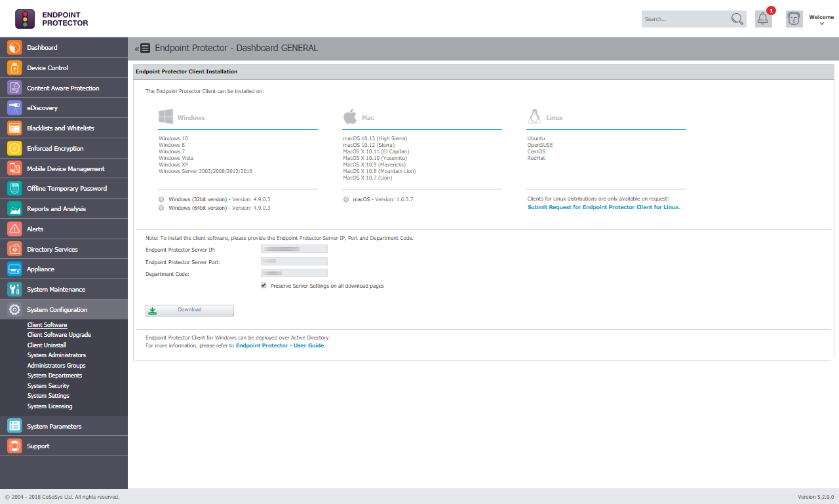Click the user avatar icon
This screenshot has width=839, height=504.
point(794,19)
